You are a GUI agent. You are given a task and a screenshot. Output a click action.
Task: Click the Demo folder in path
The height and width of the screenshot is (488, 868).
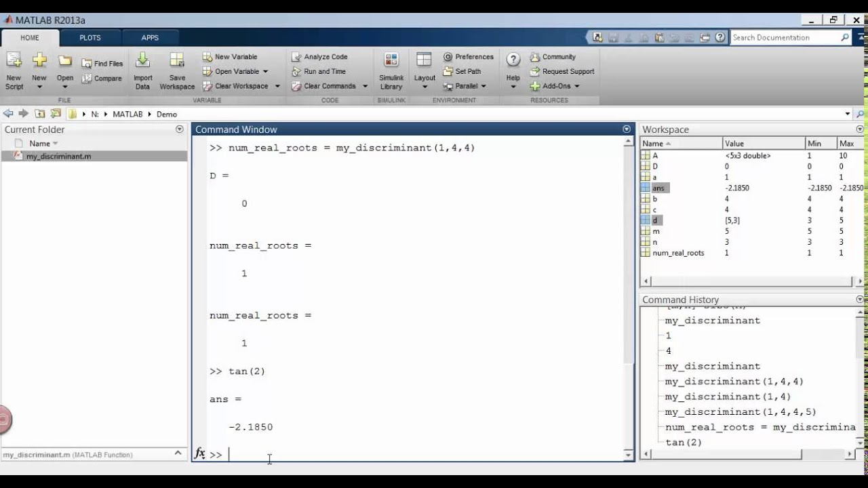click(x=167, y=115)
